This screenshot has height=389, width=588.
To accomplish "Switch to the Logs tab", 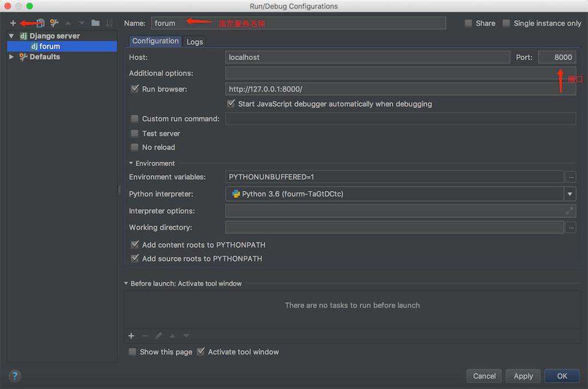I will click(195, 42).
